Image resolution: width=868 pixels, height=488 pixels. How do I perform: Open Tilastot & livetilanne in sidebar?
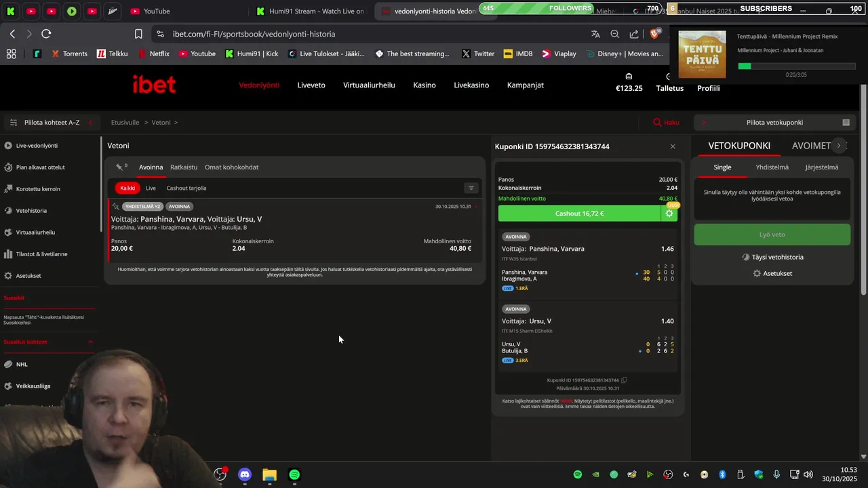click(41, 254)
